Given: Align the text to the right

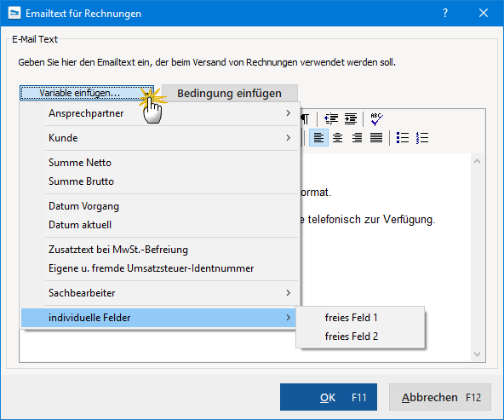Looking at the screenshot, I should click(357, 138).
